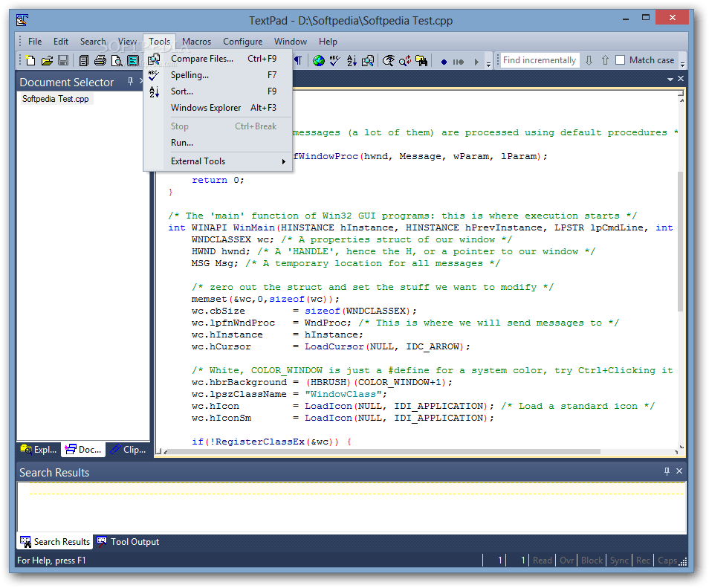Expand the main toolbar overflow chevron
Screen dimensions: 709x588
[488, 64]
